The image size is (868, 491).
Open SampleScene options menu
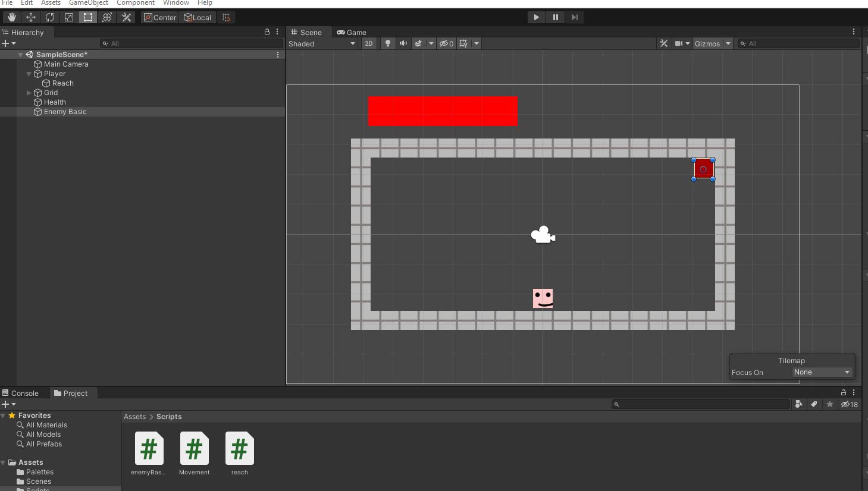278,55
